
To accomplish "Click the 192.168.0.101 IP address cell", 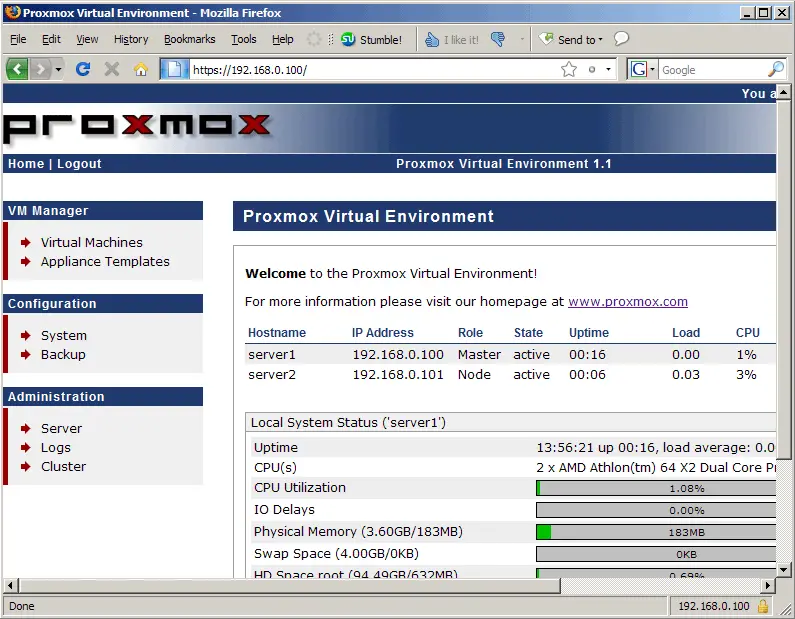I will click(398, 375).
